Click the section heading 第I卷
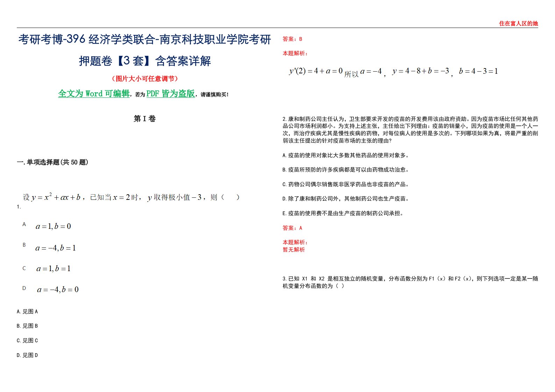 point(144,119)
